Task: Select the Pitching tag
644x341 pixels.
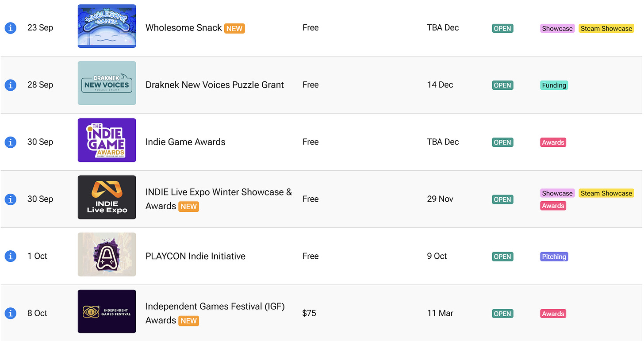Action: (554, 257)
